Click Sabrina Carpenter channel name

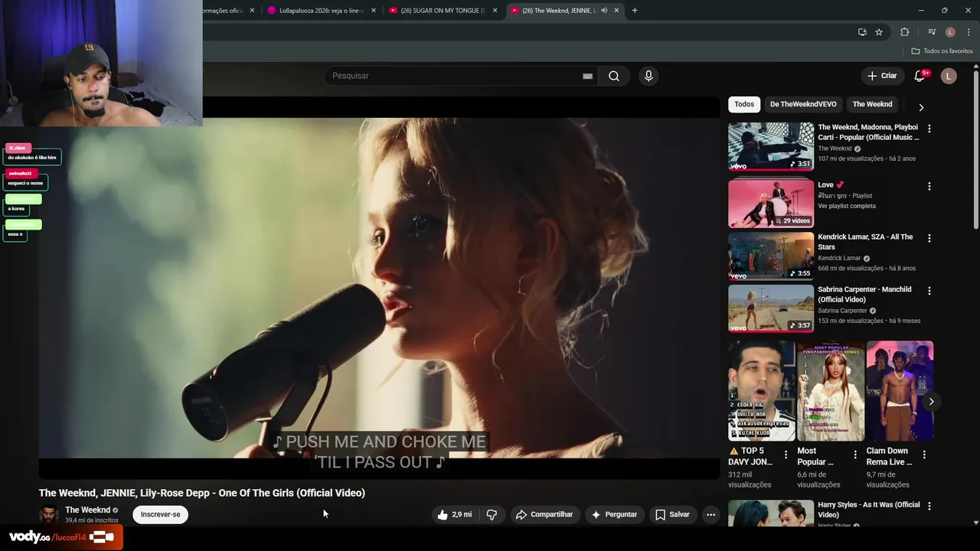[842, 311]
